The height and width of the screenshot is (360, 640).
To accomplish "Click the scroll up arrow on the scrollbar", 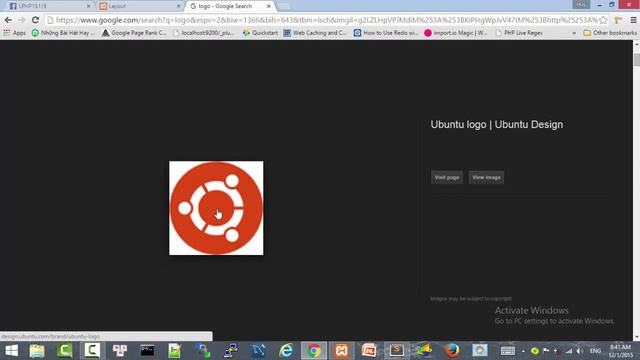I will tap(636, 44).
